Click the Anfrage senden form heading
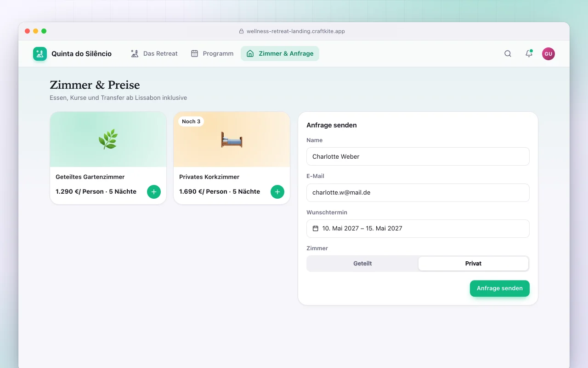The height and width of the screenshot is (368, 588). coord(332,125)
